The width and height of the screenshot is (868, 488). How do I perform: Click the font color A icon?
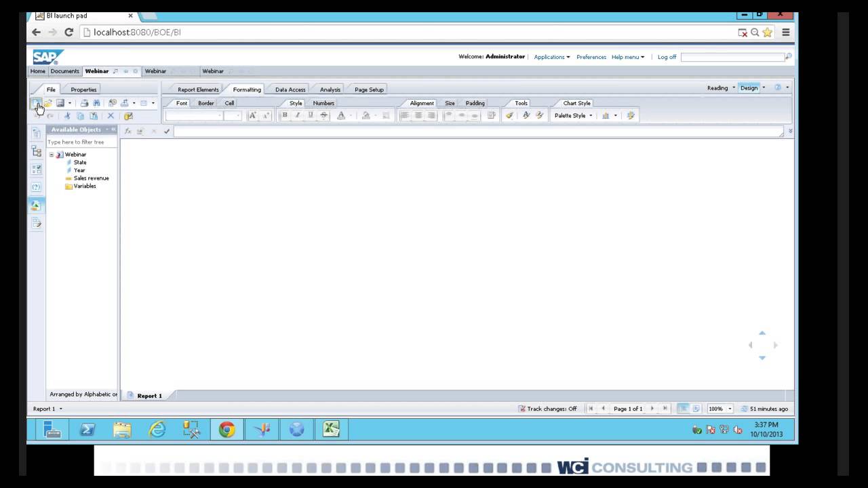[341, 115]
